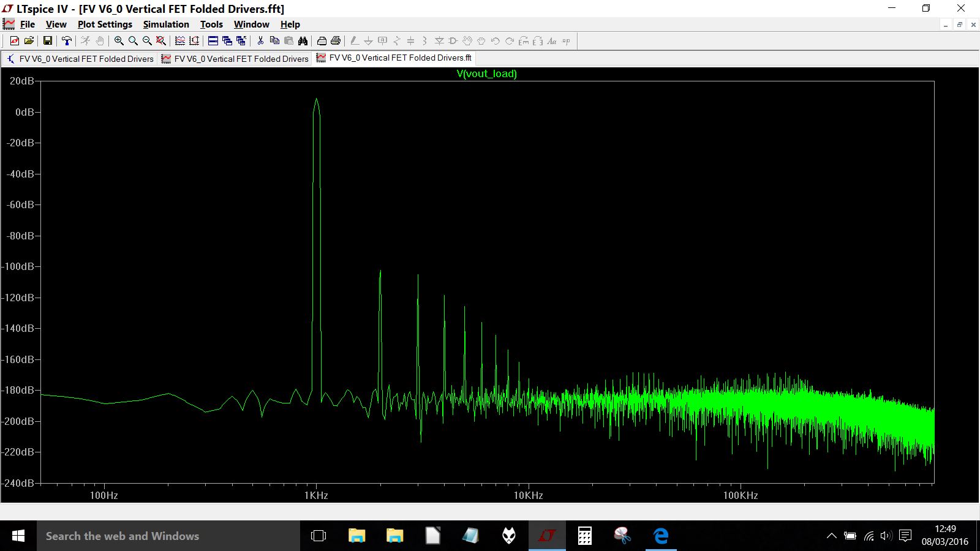Image resolution: width=980 pixels, height=551 pixels.
Task: Click the Open file toolbar icon
Action: point(29,41)
